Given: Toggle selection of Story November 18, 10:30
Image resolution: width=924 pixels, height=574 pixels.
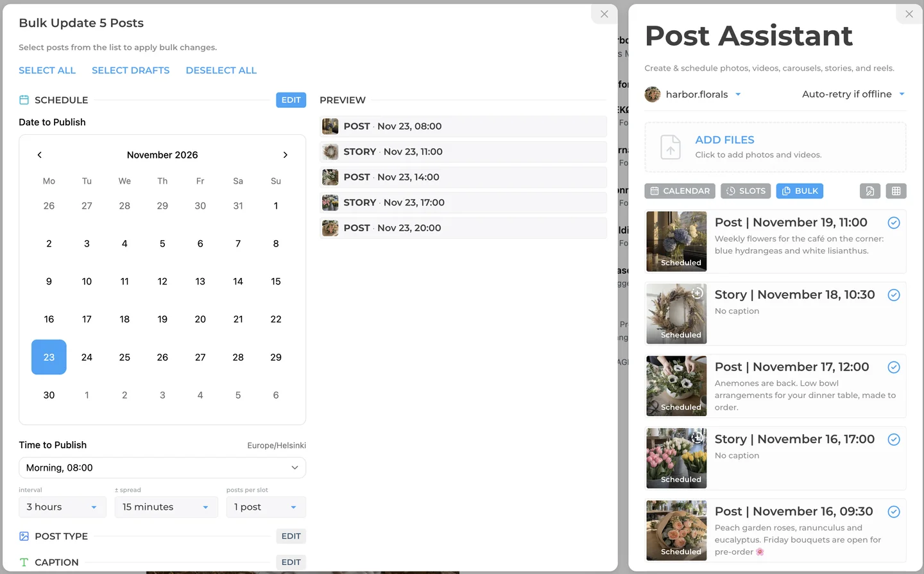Looking at the screenshot, I should point(894,295).
